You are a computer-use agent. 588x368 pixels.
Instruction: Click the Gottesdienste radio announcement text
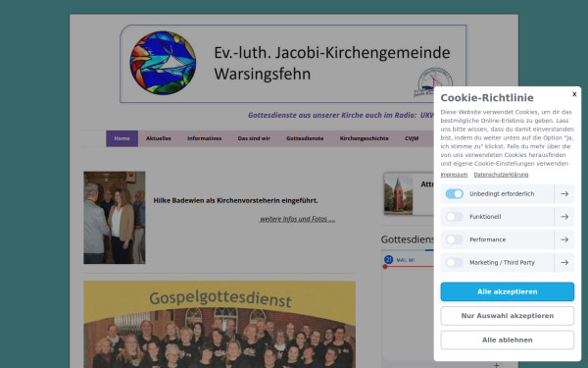tap(340, 115)
